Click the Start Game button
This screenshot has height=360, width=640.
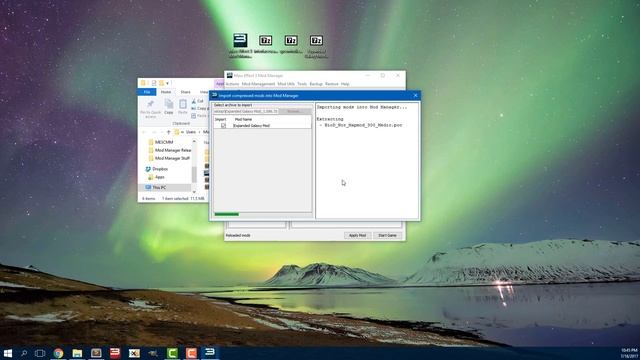[387, 236]
